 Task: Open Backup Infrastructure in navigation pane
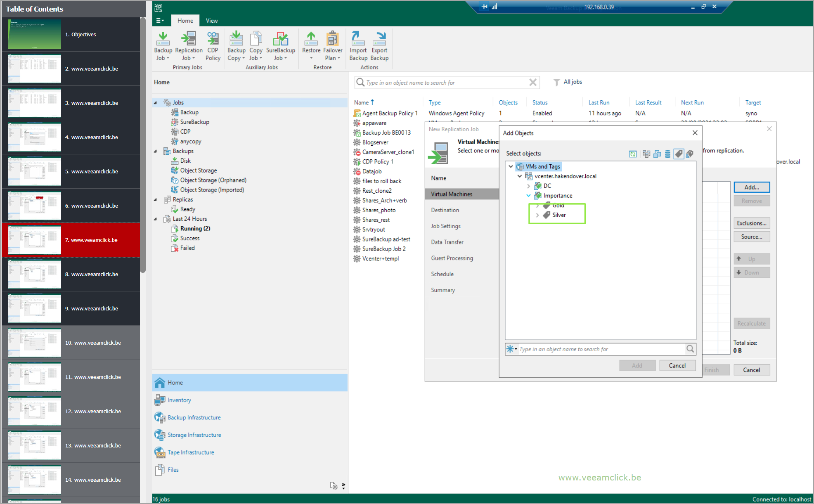pyautogui.click(x=194, y=417)
